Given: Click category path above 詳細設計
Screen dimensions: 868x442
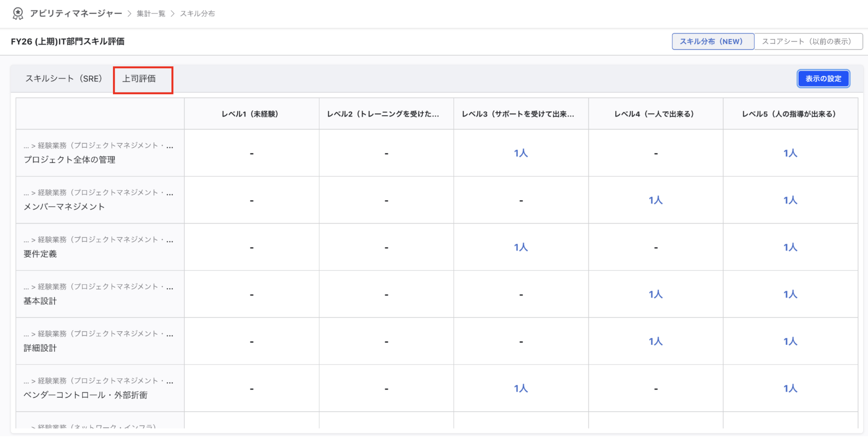Looking at the screenshot, I should coord(98,334).
